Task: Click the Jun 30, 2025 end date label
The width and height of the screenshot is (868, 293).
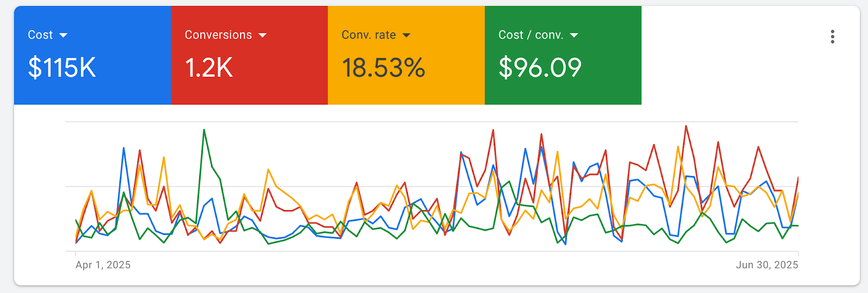Action: pos(767,265)
